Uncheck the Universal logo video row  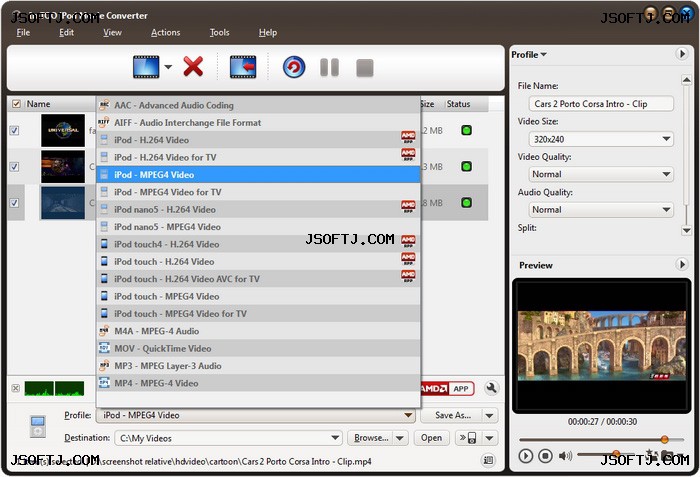coord(14,130)
